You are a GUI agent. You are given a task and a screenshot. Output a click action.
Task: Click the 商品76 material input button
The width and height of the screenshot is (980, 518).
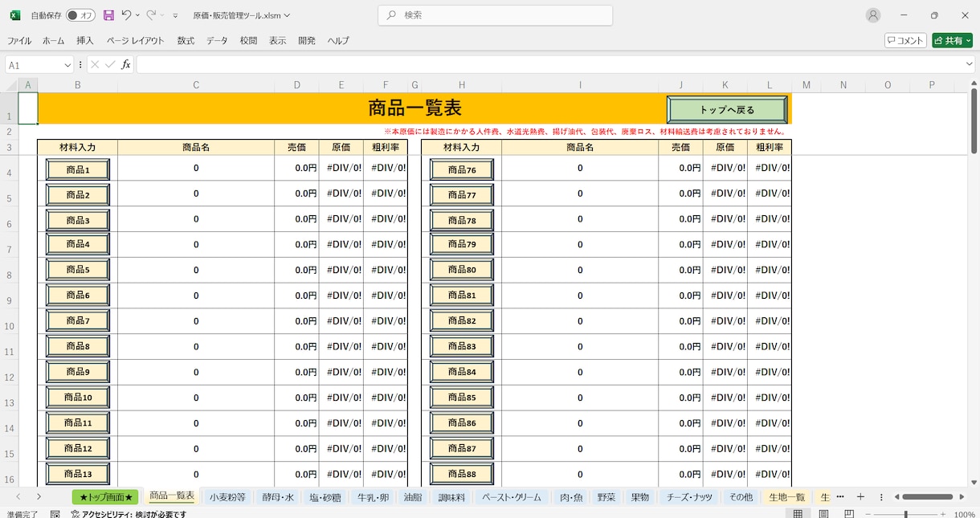coord(462,169)
